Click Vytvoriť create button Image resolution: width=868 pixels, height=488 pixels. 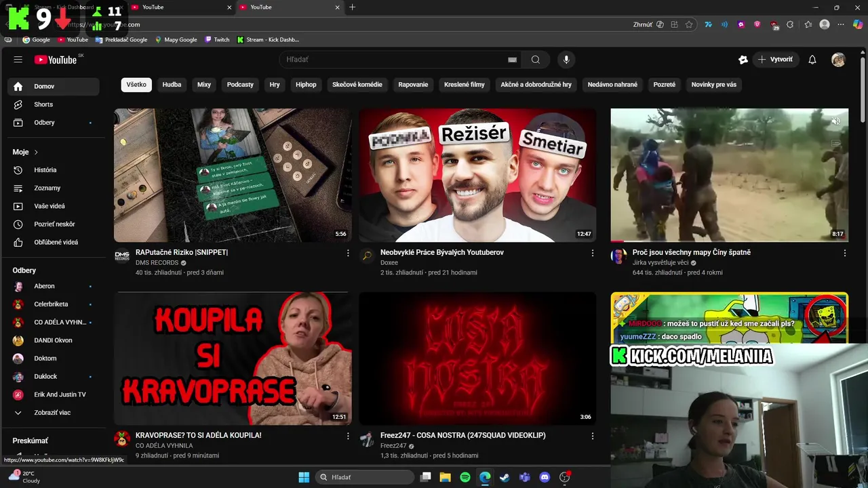pyautogui.click(x=775, y=60)
